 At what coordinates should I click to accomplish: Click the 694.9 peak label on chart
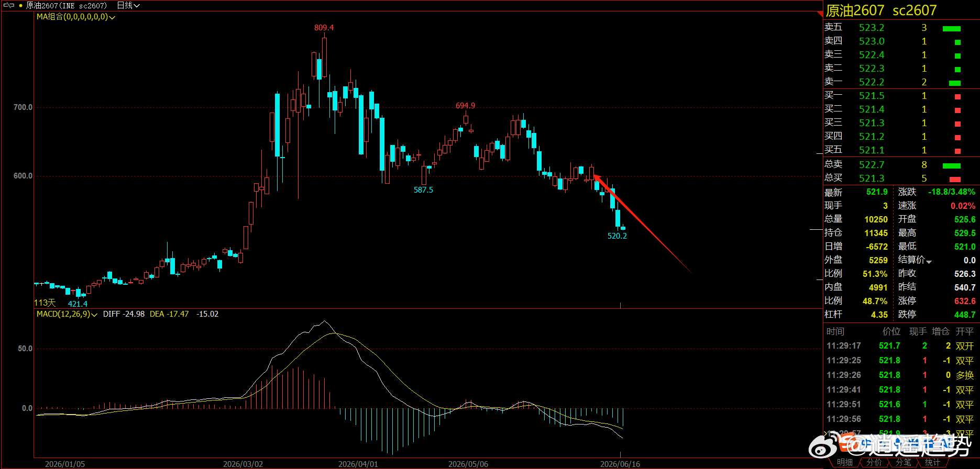pyautogui.click(x=465, y=106)
